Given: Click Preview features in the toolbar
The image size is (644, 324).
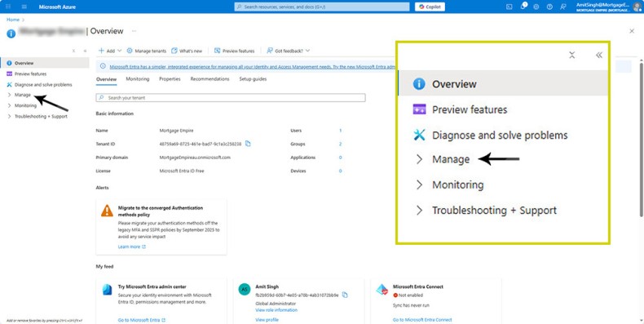Looking at the screenshot, I should [235, 51].
